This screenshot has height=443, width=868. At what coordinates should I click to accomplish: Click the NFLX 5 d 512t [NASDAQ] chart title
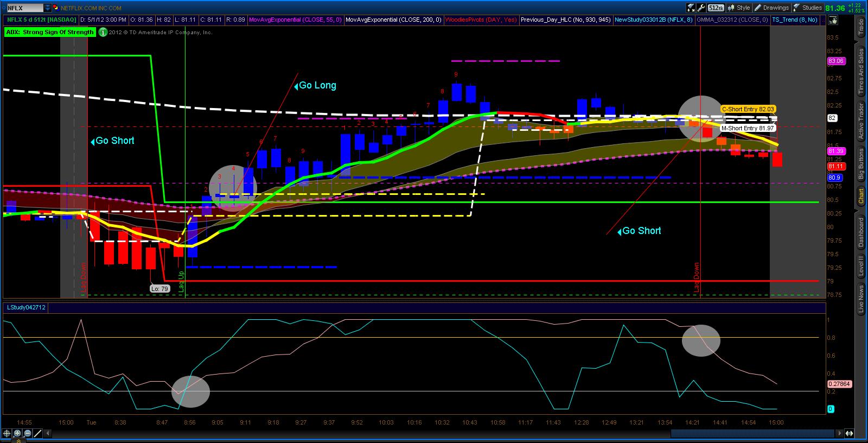click(41, 20)
